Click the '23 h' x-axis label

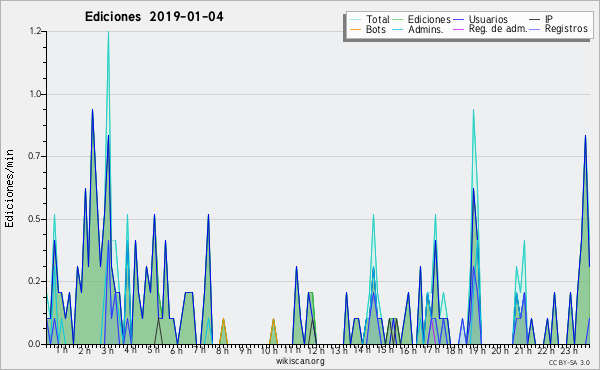(x=569, y=351)
